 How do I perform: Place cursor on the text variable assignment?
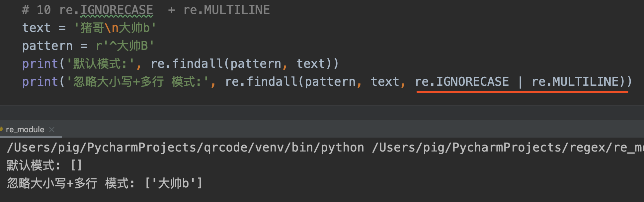(89, 28)
